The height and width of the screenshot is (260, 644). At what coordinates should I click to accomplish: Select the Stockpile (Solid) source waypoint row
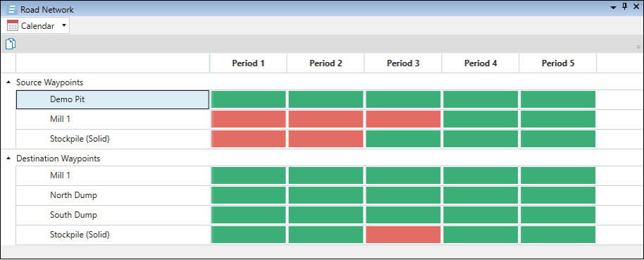click(113, 139)
